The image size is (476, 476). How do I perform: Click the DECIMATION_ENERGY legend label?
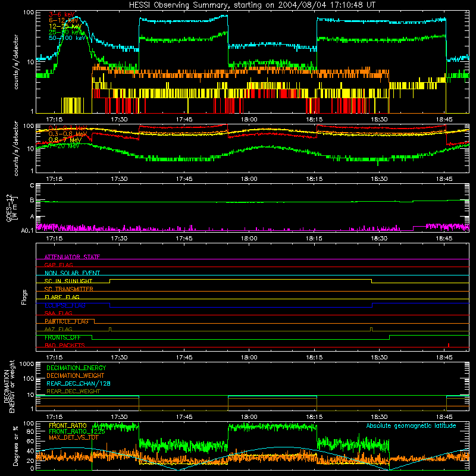coord(76,368)
